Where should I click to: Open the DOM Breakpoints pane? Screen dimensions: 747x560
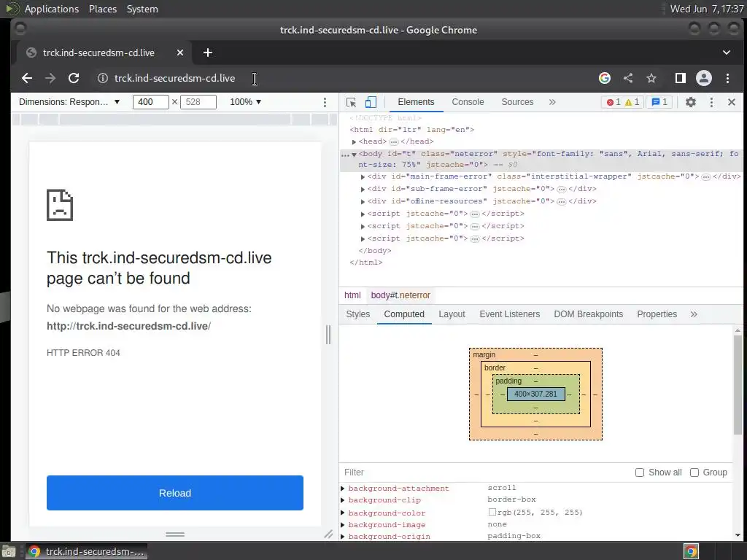(589, 314)
